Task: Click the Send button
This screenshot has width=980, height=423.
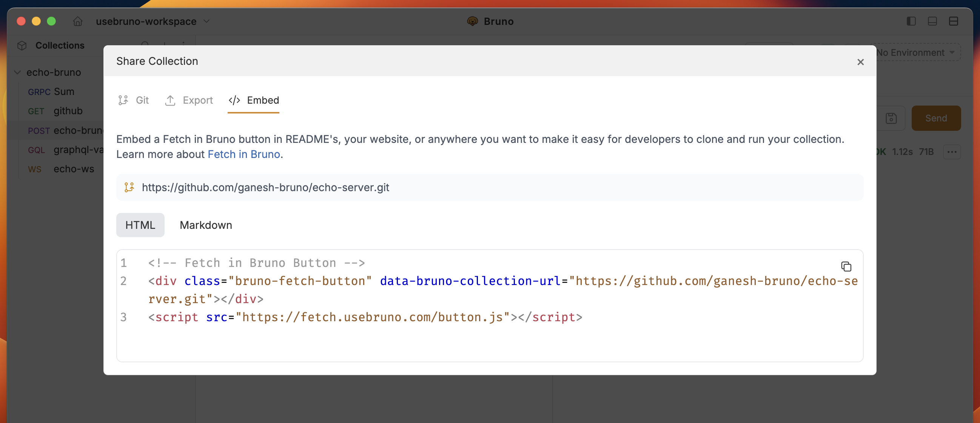Action: pos(935,118)
